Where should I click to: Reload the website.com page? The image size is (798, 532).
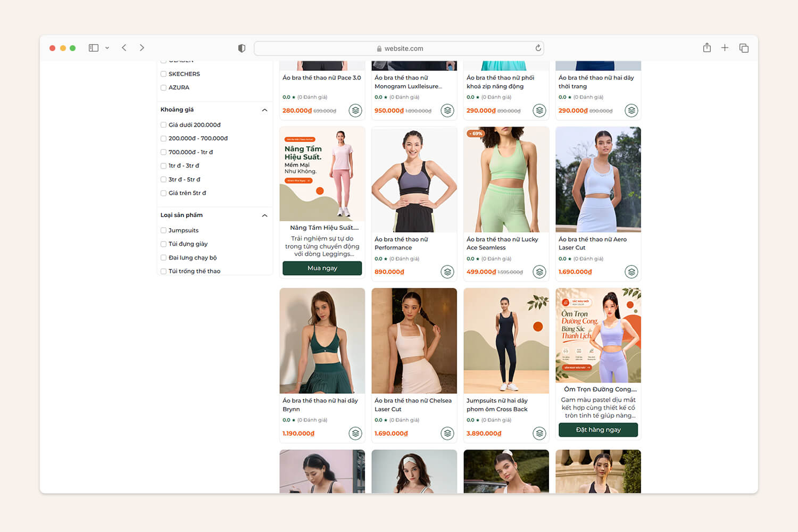[538, 48]
